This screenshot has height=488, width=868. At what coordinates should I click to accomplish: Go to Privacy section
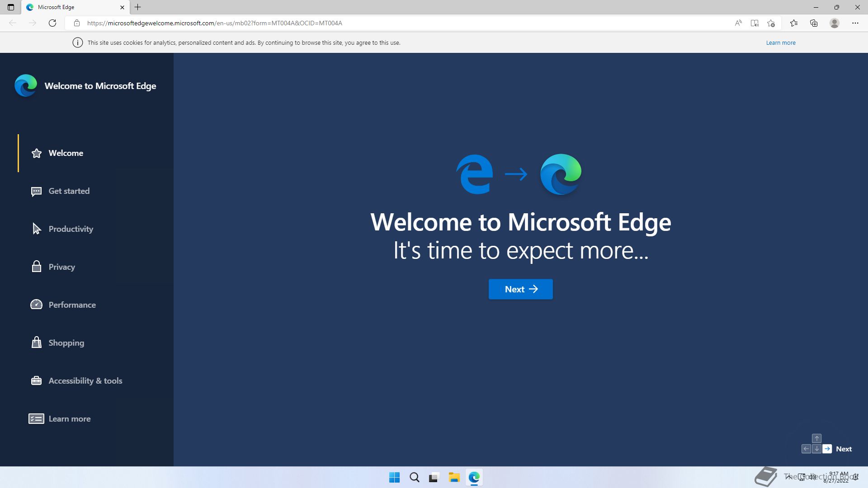tap(61, 267)
